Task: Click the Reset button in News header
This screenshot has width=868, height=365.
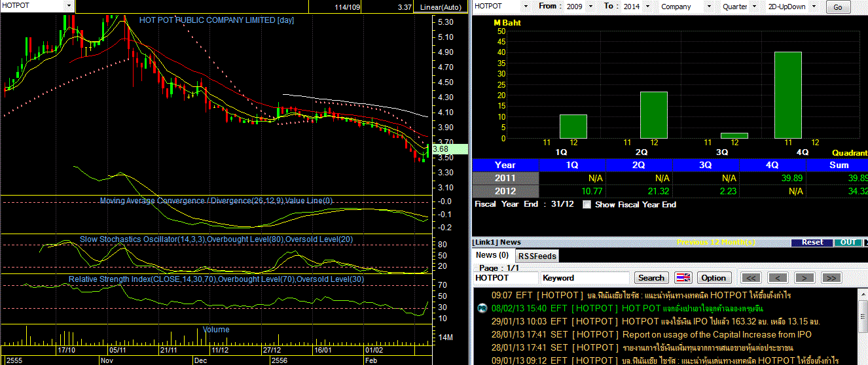Action: pos(812,242)
